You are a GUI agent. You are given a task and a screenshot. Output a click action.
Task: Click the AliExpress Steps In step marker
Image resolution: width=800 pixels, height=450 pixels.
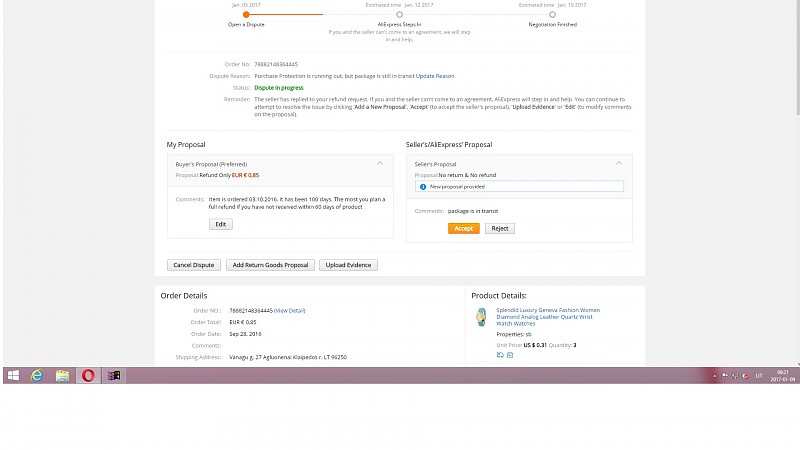point(399,15)
